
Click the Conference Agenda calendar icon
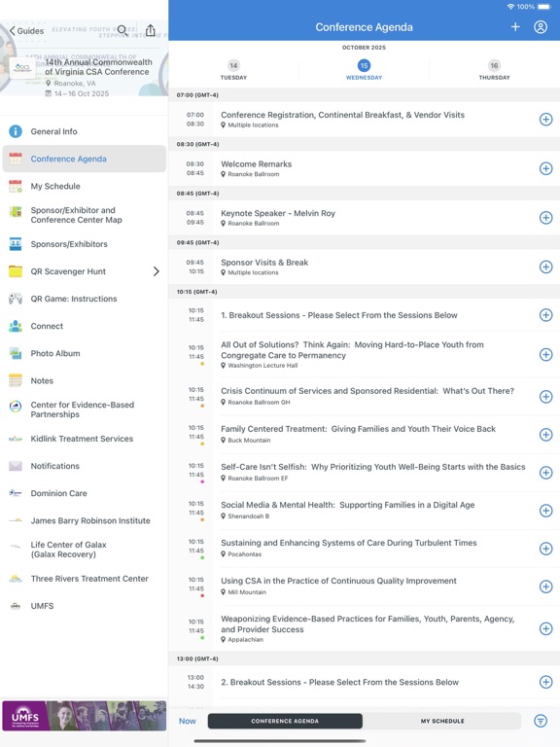coord(16,159)
